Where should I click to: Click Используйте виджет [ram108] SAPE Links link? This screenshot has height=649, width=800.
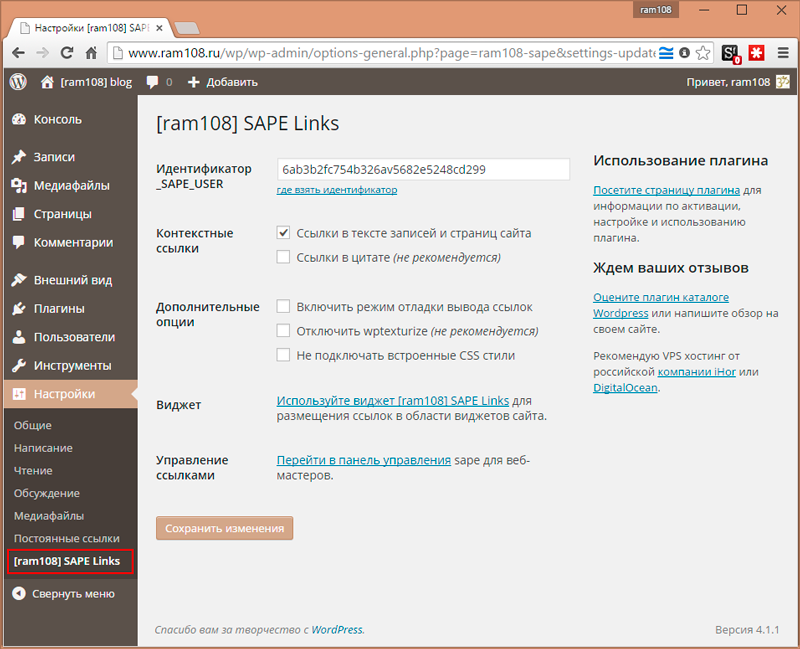[393, 401]
